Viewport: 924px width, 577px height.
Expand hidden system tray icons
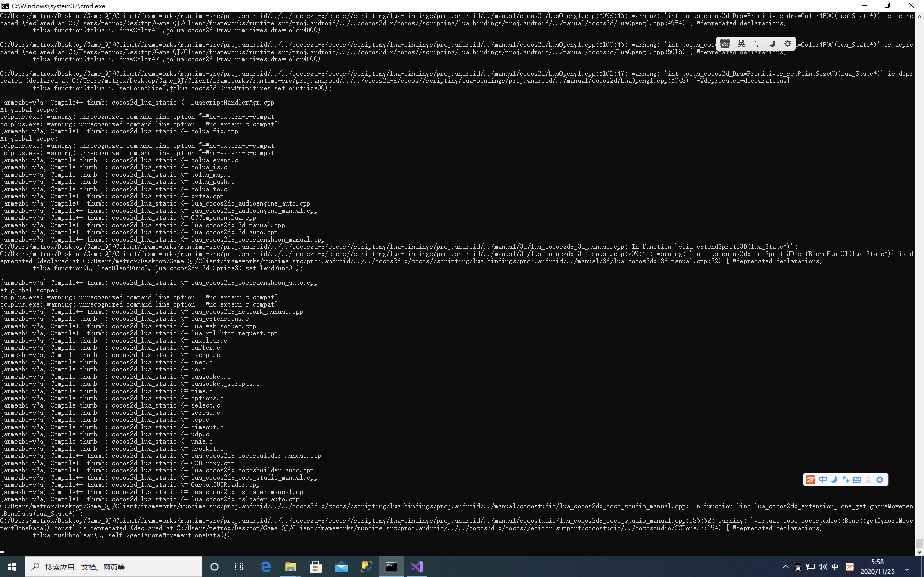[x=785, y=567]
